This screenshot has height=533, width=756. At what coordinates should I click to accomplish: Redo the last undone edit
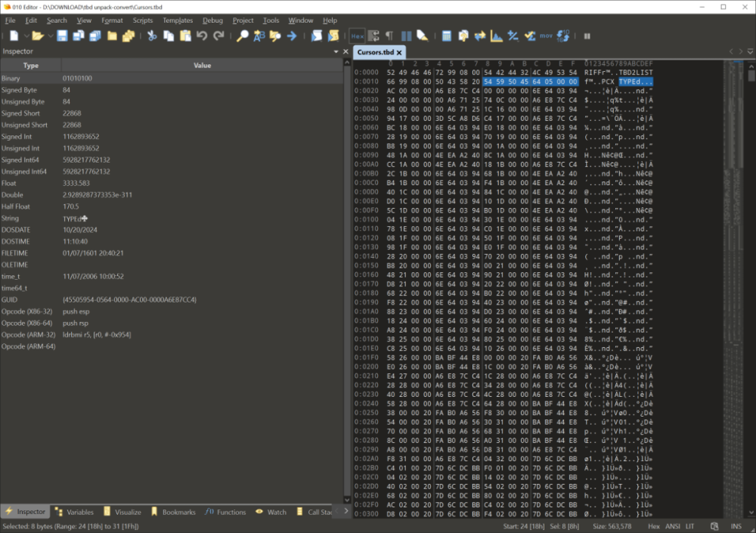(x=218, y=36)
